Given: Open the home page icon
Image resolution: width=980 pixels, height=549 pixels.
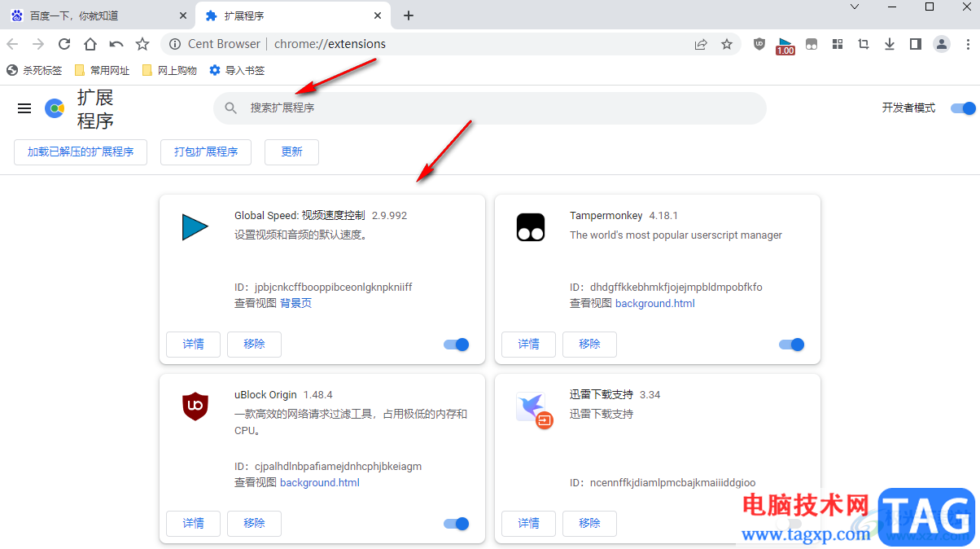Looking at the screenshot, I should click(x=90, y=44).
